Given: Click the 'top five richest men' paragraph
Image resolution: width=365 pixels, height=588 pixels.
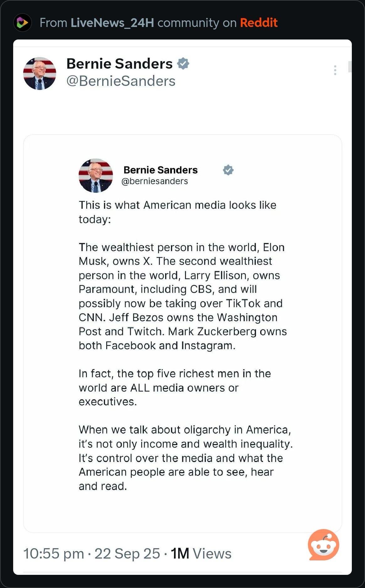Looking at the screenshot, I should click(x=174, y=387).
